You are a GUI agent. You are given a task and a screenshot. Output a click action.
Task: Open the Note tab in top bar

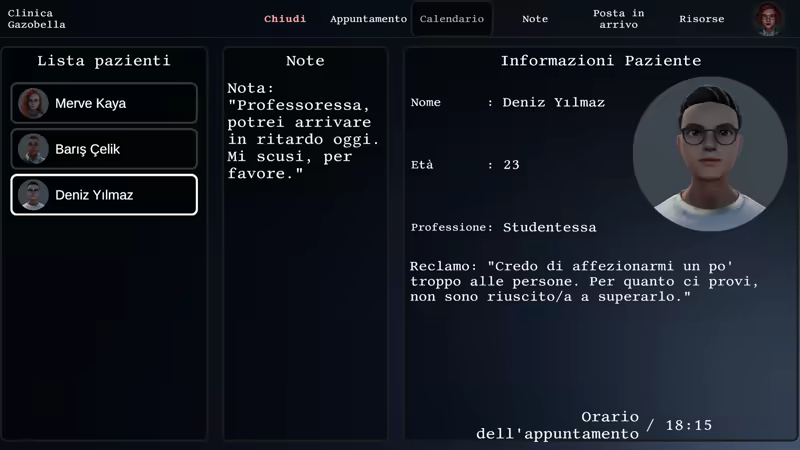pos(535,19)
